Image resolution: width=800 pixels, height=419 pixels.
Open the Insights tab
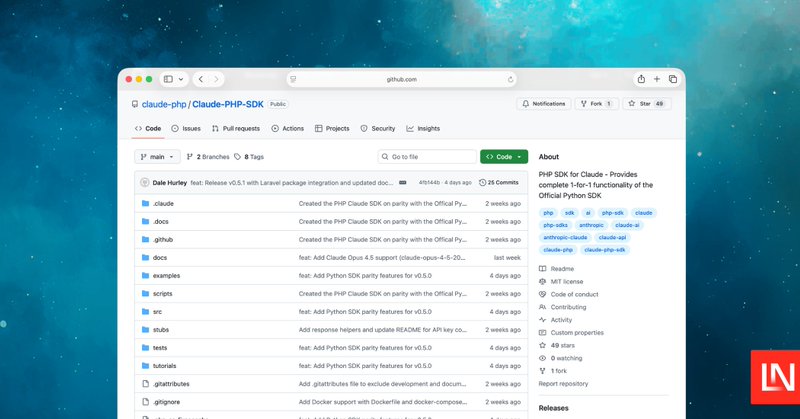pos(423,129)
